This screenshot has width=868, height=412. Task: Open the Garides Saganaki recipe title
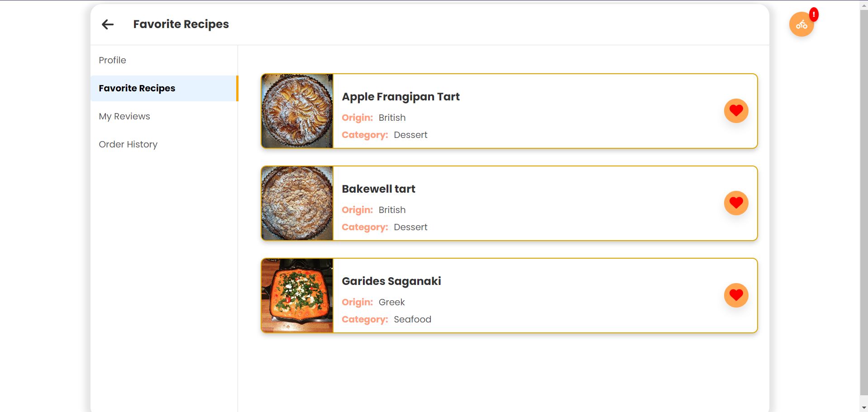click(x=391, y=281)
